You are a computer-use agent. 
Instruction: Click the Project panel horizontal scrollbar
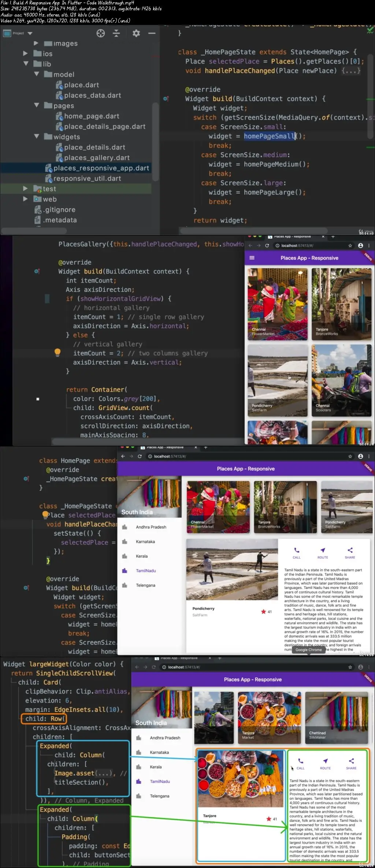[x=34, y=231]
